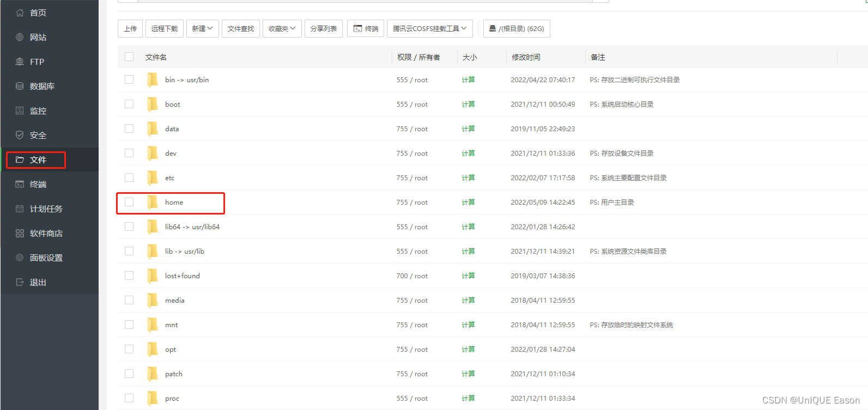
Task: Click the database icon for 数据库
Action: 20,86
